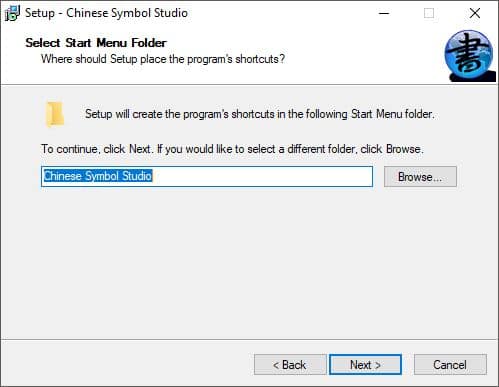Click the greyed-out maximize window icon
The height and width of the screenshot is (387, 499).
[429, 13]
